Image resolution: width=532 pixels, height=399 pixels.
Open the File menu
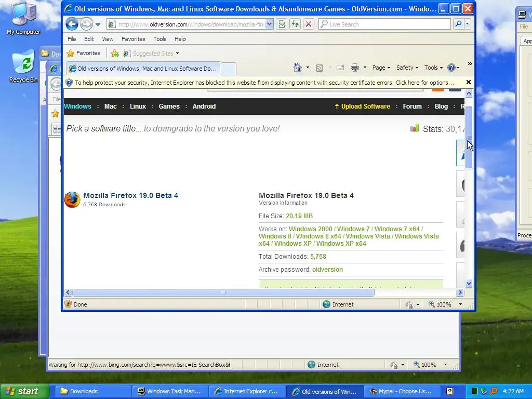72,39
